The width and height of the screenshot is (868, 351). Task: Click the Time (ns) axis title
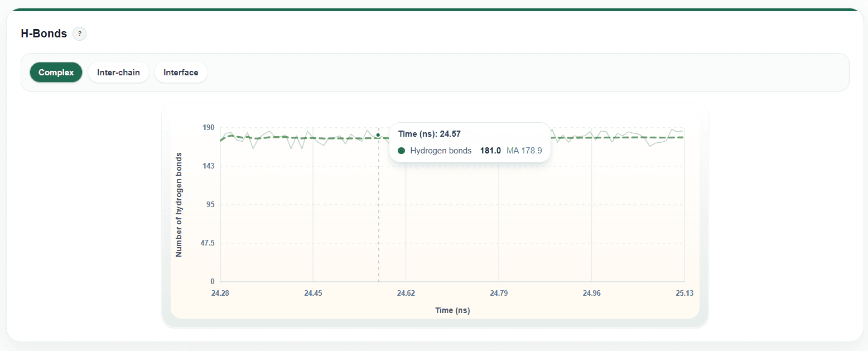[x=452, y=310]
